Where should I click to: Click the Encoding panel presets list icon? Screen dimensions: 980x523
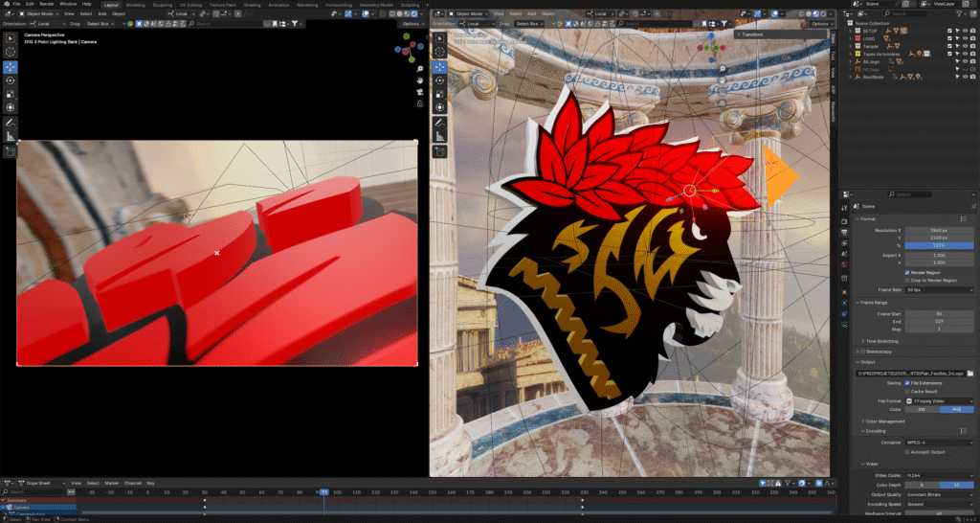(x=963, y=431)
